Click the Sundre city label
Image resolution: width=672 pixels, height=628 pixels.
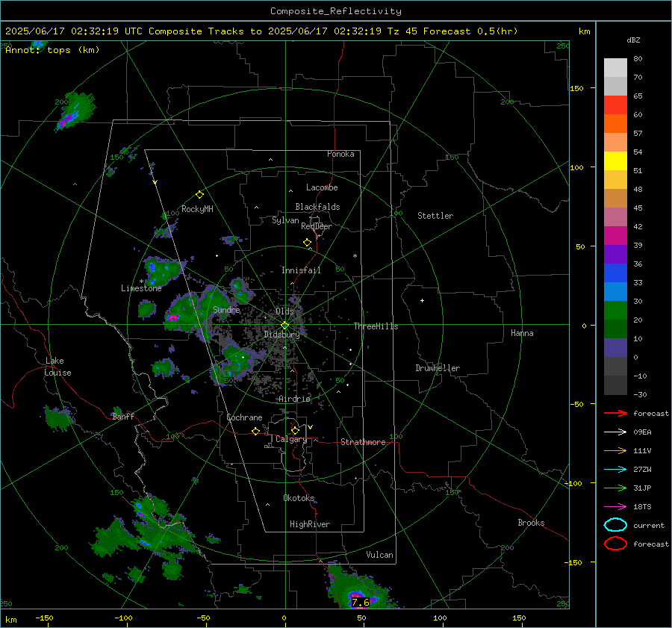click(226, 309)
